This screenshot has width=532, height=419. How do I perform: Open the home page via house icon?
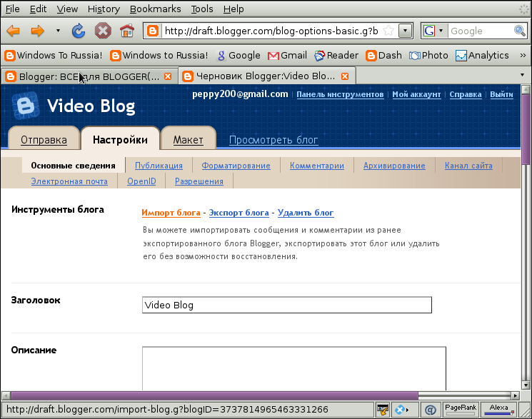pyautogui.click(x=127, y=31)
